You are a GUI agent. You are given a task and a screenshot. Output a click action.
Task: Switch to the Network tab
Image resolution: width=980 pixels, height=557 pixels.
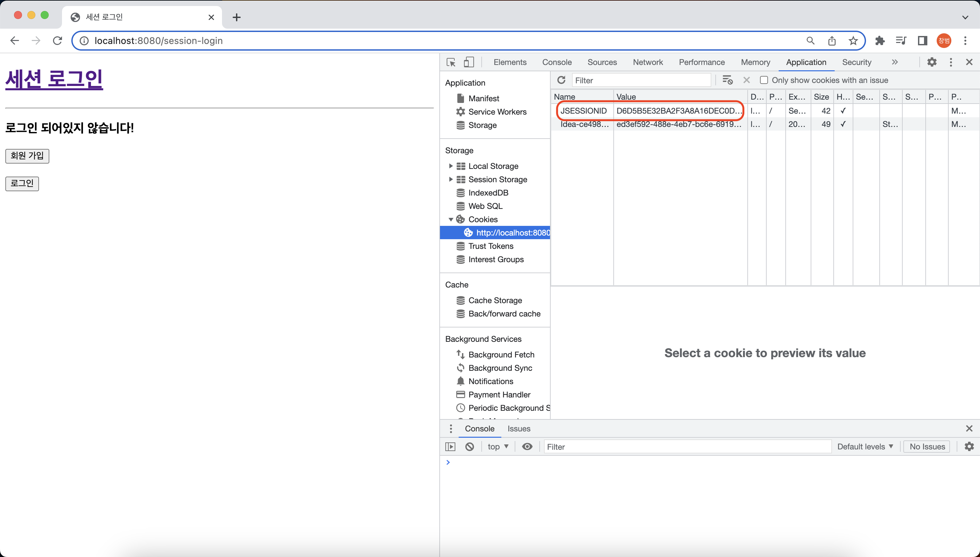click(x=647, y=62)
